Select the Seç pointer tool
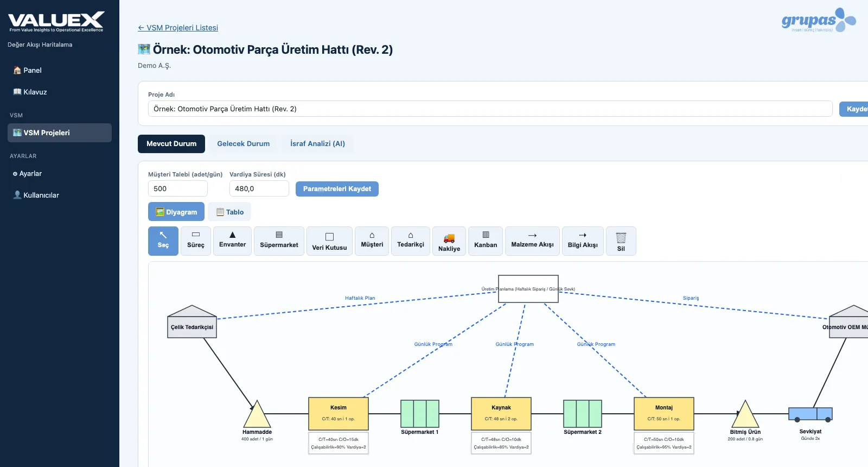 pos(163,241)
